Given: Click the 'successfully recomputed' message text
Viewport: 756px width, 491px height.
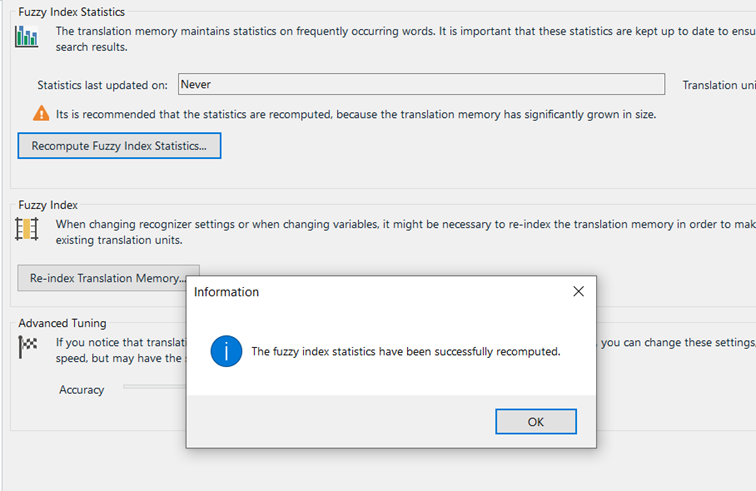Looking at the screenshot, I should click(405, 352).
